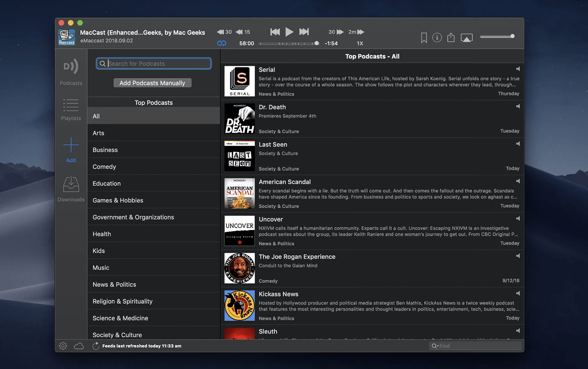Toggle the continuous play loop icon
Viewport: 588px width, 369px height.
pos(222,43)
